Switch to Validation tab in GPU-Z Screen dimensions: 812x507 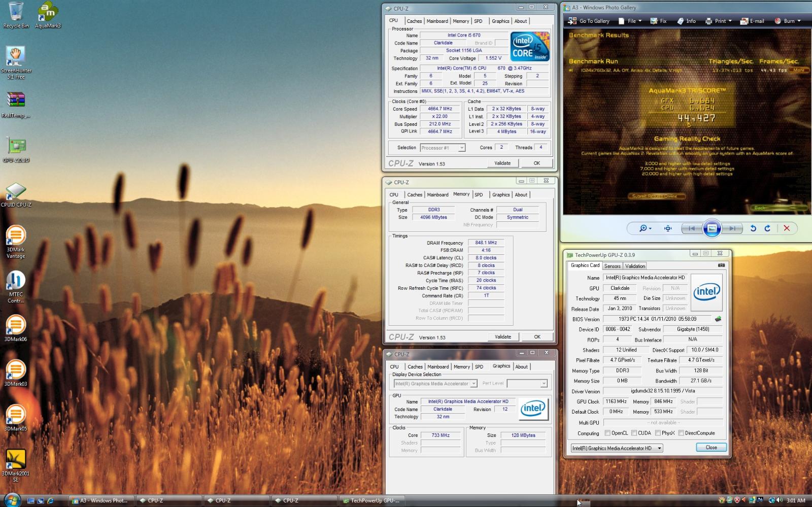tap(635, 266)
